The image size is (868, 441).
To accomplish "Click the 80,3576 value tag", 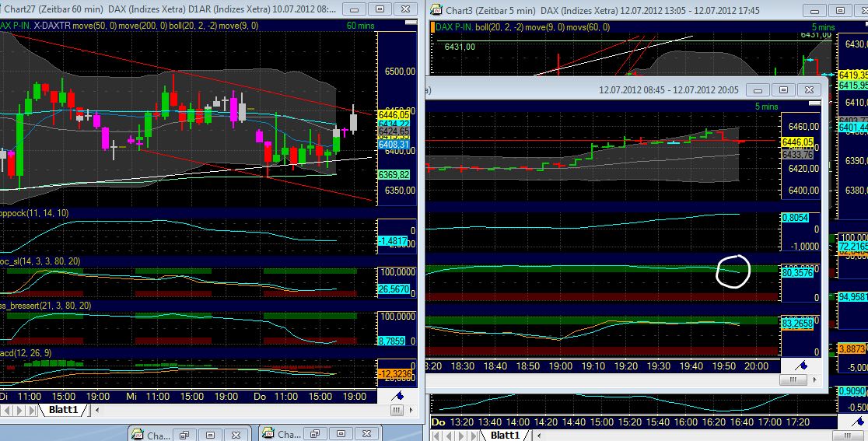I will coord(797,273).
